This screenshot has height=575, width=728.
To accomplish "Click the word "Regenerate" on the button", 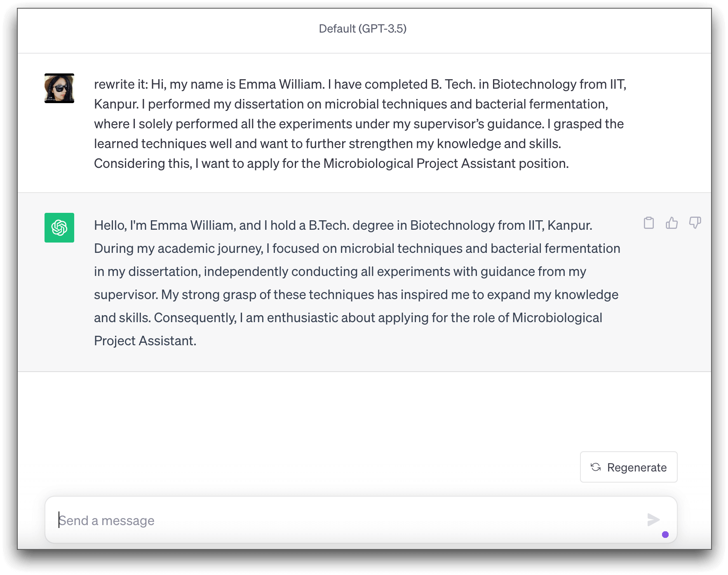I will point(637,467).
